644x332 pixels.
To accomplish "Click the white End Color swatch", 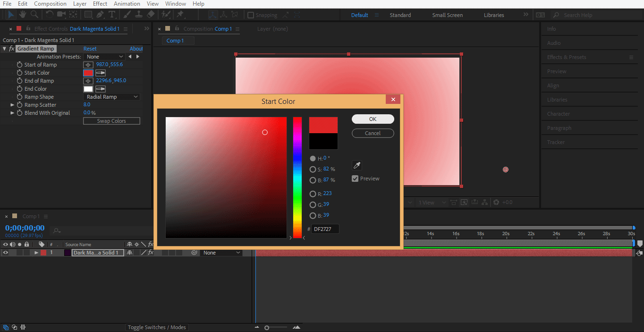I will (x=88, y=89).
